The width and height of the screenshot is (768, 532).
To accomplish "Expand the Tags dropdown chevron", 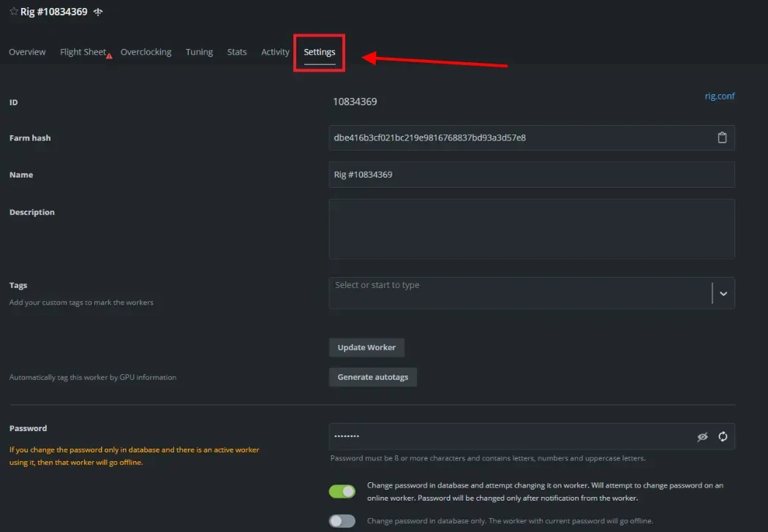I will [723, 293].
